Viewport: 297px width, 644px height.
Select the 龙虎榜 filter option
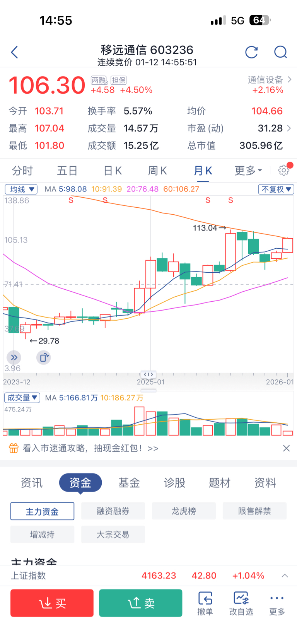tap(184, 511)
